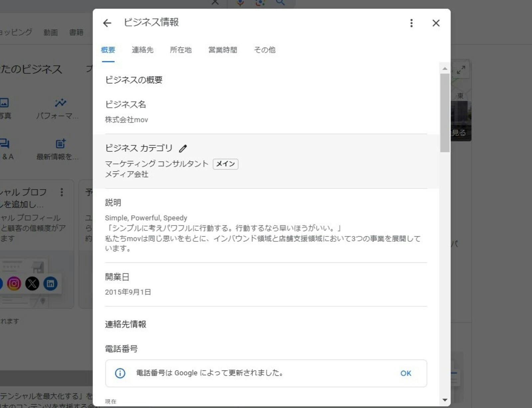This screenshot has height=408, width=532.
Task: Click the メイン category badge
Action: tap(225, 164)
